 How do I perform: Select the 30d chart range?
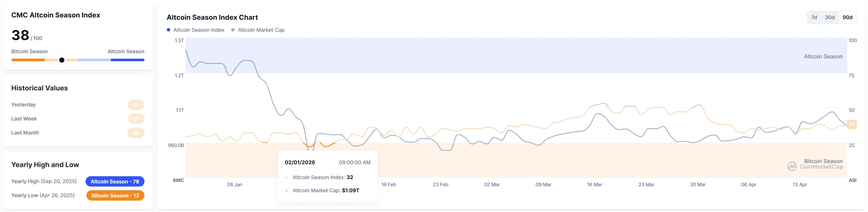[x=830, y=17]
